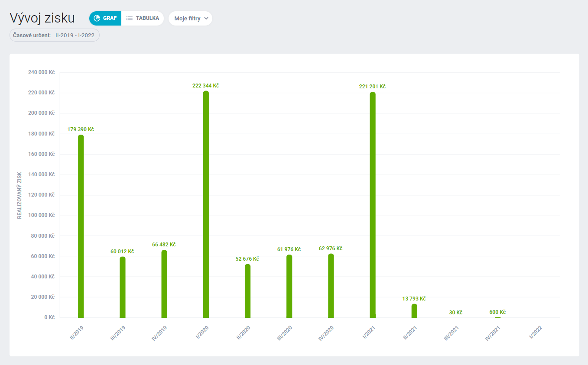Click the II/2020 bar of 52 676 Kč

247,291
